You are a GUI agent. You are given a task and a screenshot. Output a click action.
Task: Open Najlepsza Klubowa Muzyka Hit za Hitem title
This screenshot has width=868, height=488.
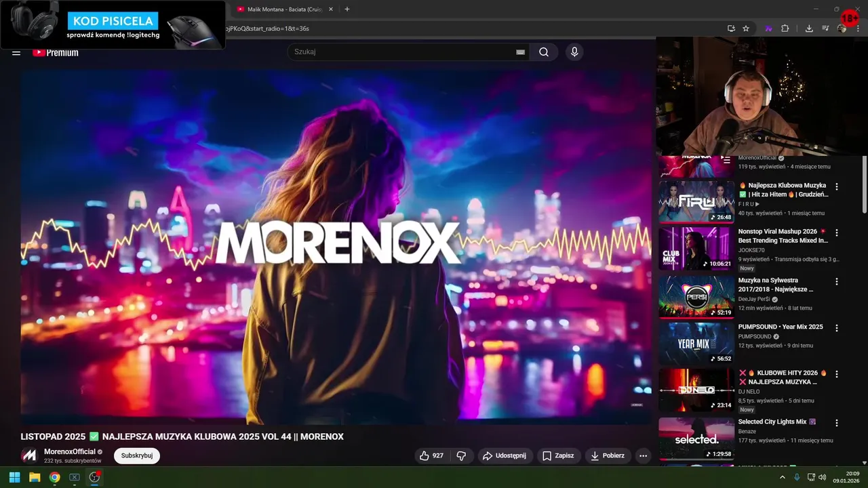783,190
